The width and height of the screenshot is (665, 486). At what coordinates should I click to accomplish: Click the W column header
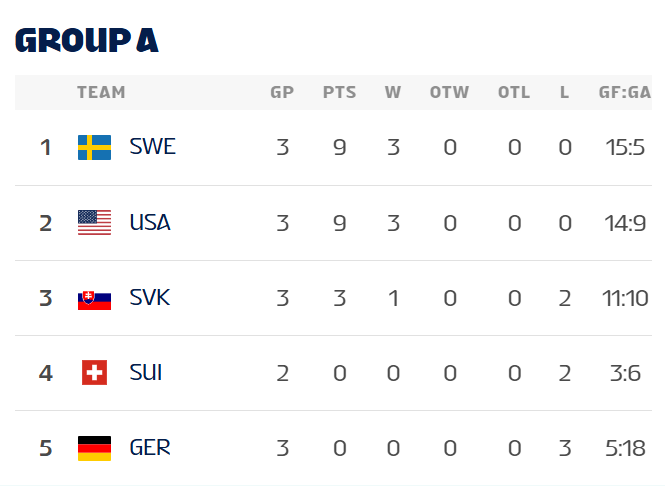click(x=393, y=93)
